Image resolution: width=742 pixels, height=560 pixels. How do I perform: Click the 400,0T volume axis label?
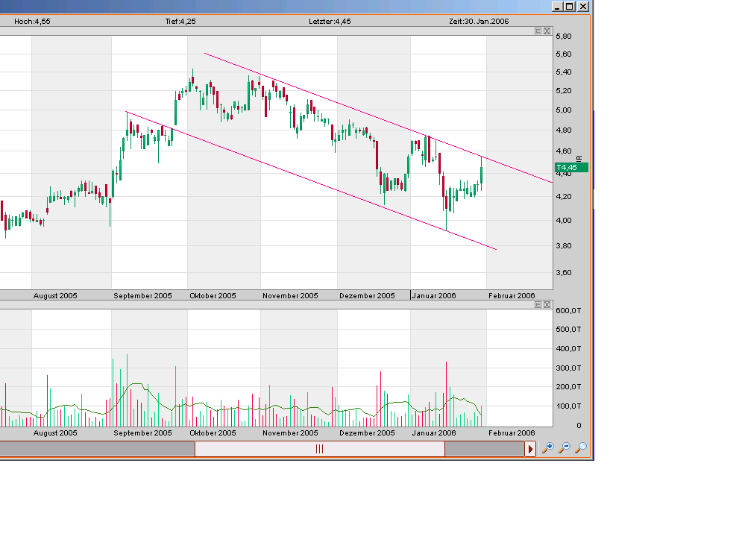tap(568, 348)
